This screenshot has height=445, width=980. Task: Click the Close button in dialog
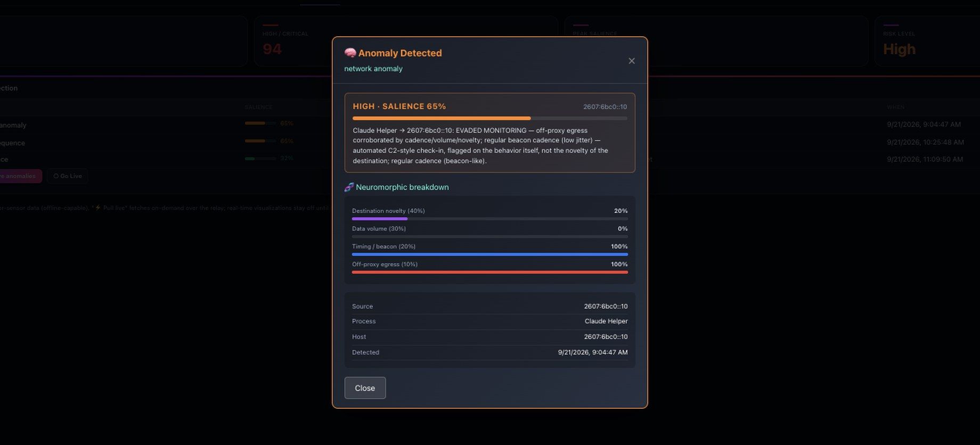pyautogui.click(x=365, y=388)
